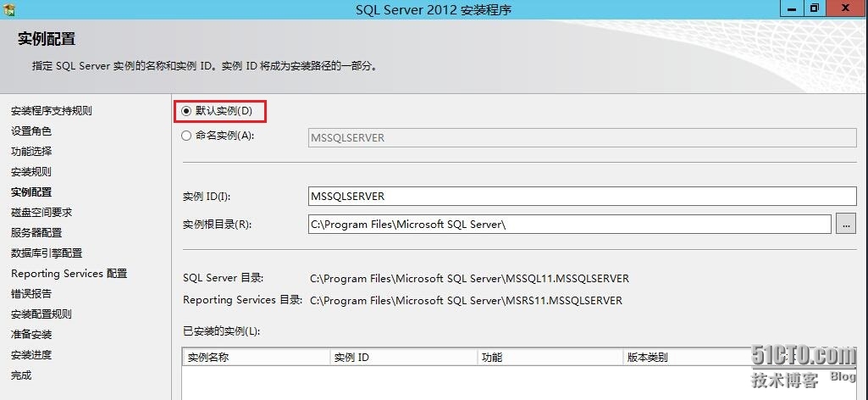
Task: Click the 准备安装 step in sidebar
Action: pyautogui.click(x=31, y=335)
